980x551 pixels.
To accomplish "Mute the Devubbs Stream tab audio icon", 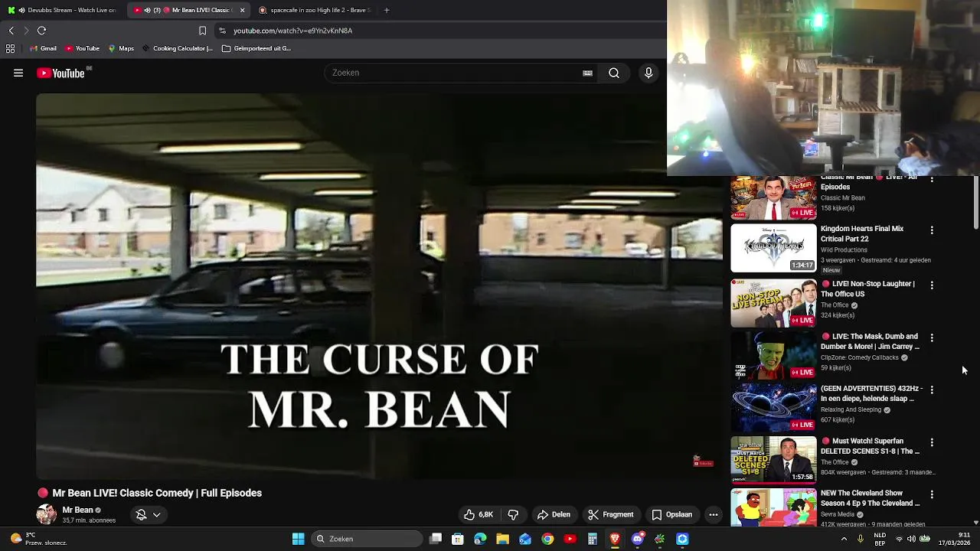I will pos(21,10).
